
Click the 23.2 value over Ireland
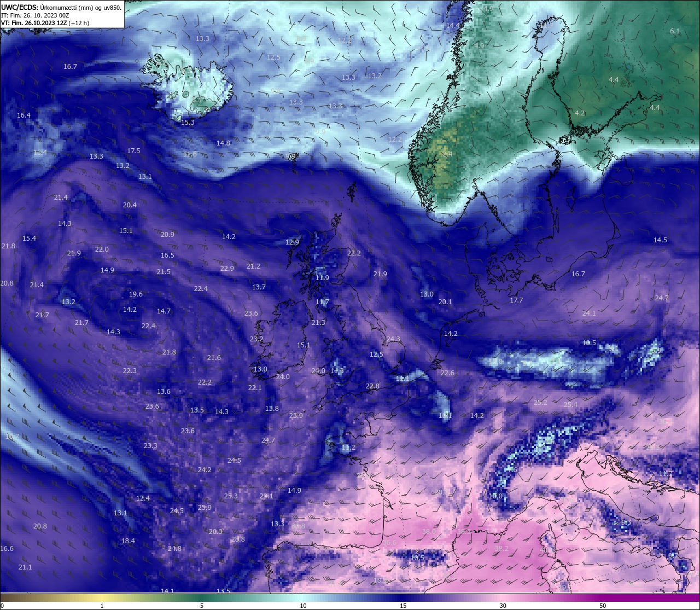256,339
